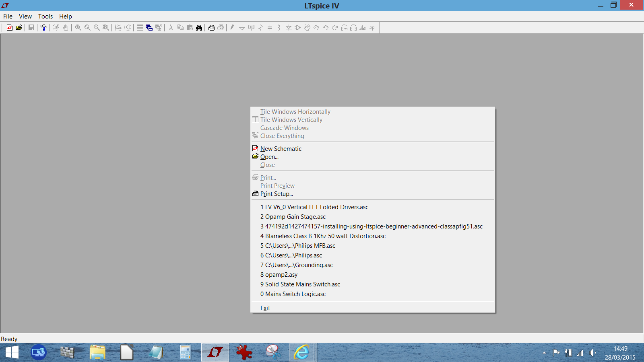Select Close Everything menu entry
The image size is (644, 362).
click(373, 136)
